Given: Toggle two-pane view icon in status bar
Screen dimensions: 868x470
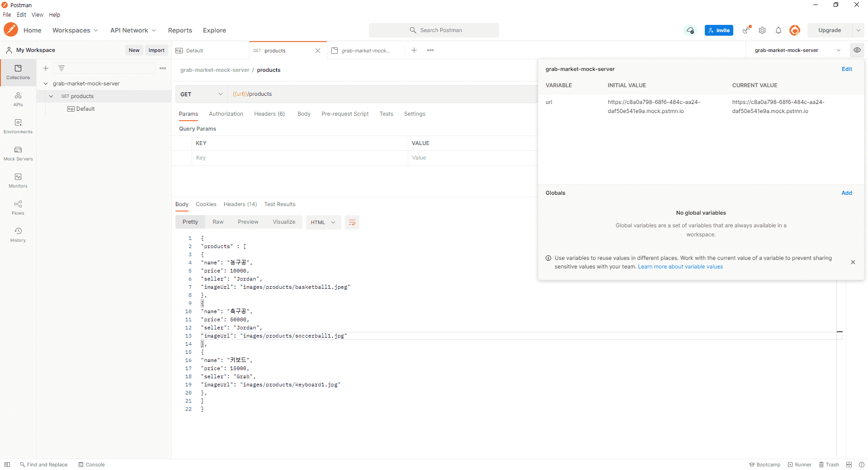Looking at the screenshot, I should (849, 465).
